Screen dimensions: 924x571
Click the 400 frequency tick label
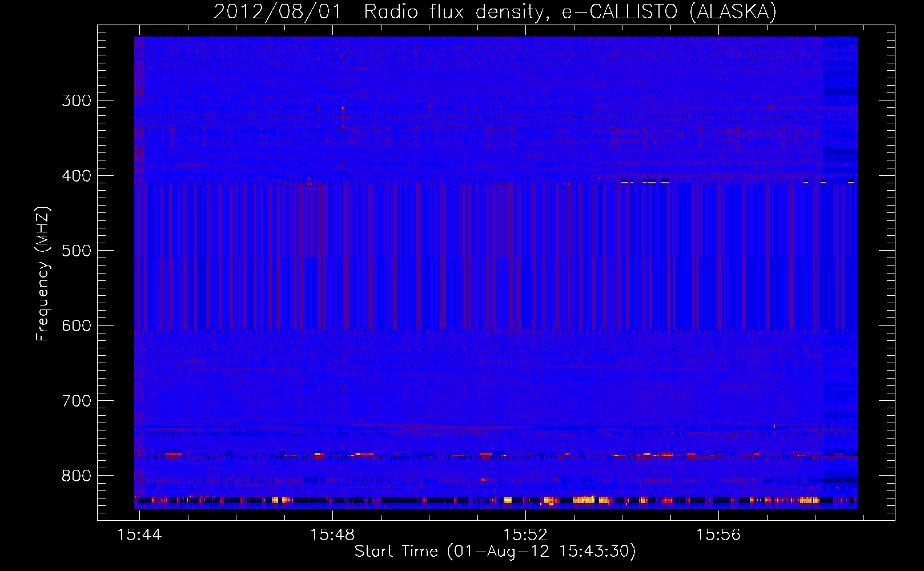[77, 176]
